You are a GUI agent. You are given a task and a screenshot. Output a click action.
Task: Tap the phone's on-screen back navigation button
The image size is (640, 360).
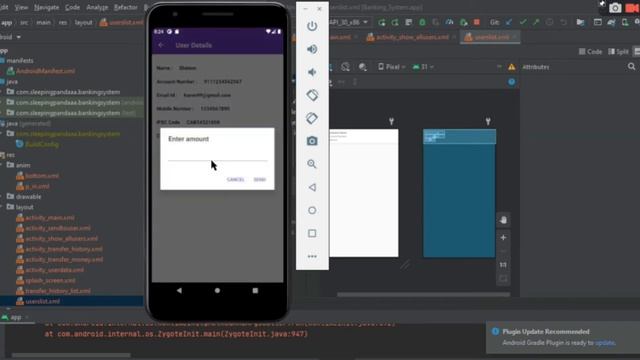click(179, 291)
